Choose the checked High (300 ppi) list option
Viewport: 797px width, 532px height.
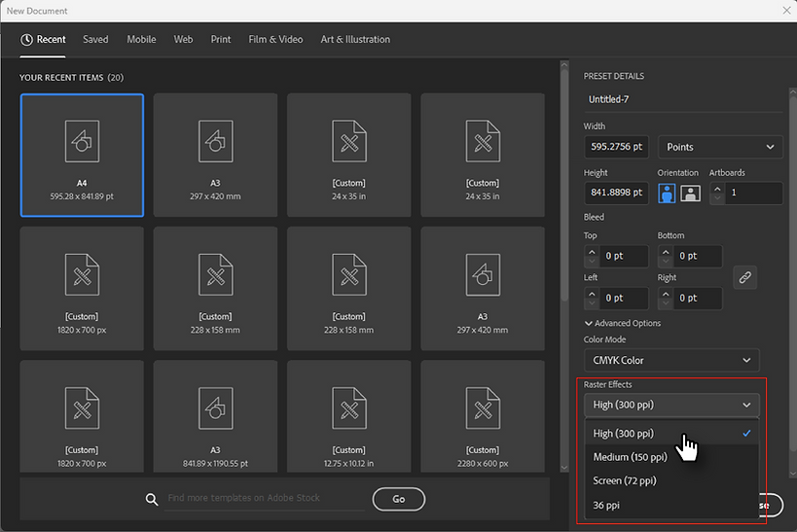(671, 434)
